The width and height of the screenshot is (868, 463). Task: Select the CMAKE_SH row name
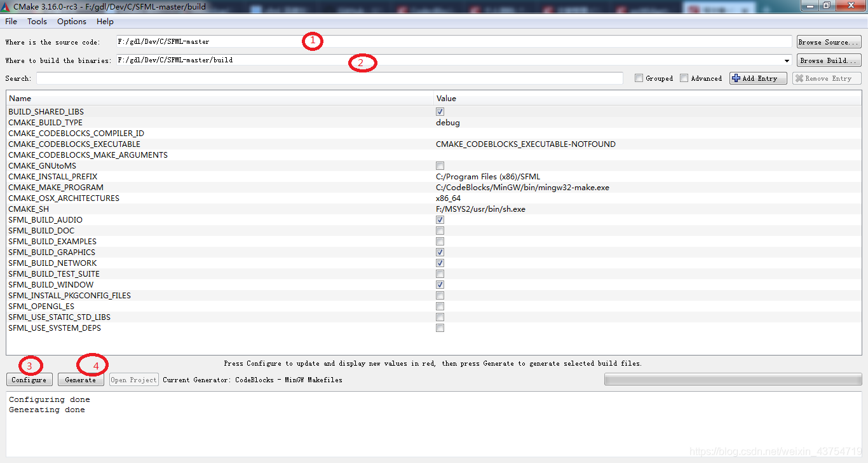pos(29,209)
